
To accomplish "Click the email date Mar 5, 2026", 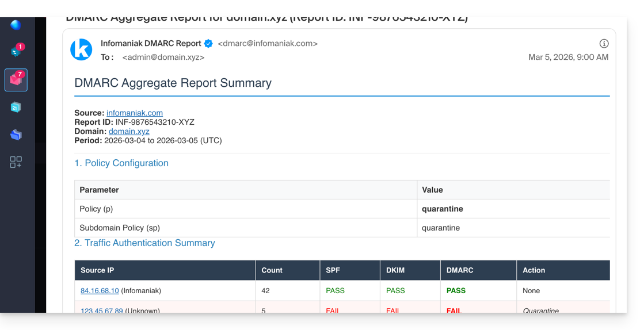I will pos(568,57).
